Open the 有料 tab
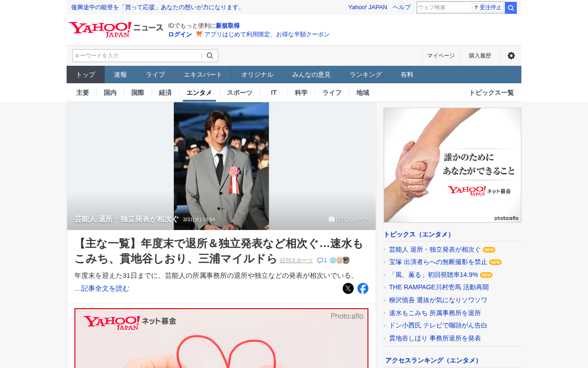The image size is (588, 368). pos(407,75)
